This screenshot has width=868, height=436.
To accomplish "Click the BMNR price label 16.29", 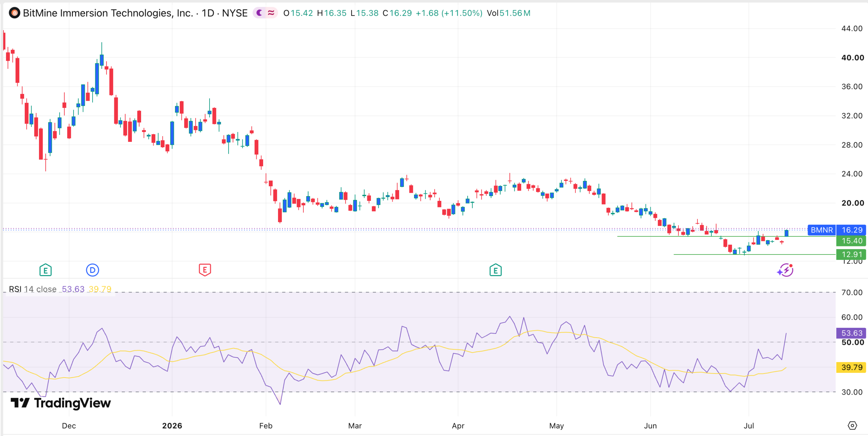I will (x=837, y=230).
